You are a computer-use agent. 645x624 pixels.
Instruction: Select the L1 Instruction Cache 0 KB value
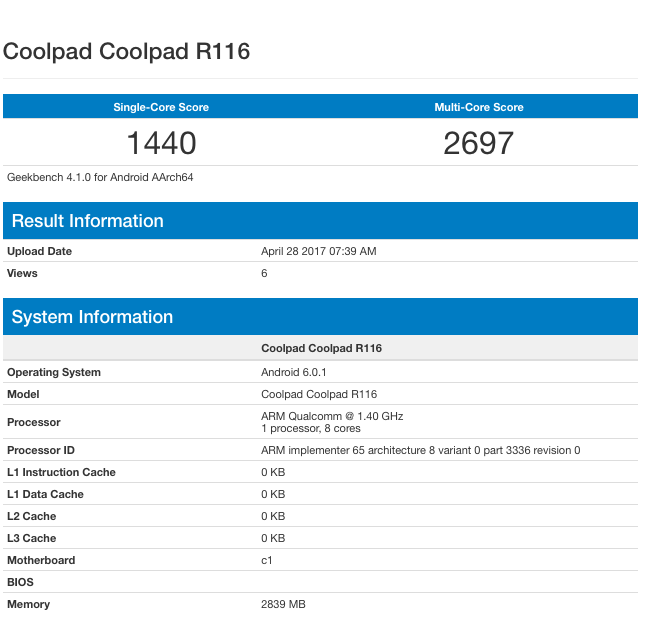click(x=273, y=472)
